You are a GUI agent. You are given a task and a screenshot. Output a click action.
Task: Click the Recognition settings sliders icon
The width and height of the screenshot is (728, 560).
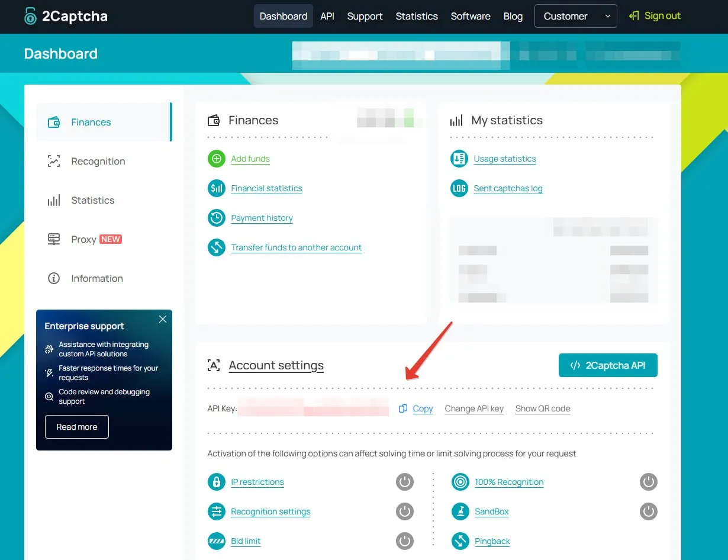click(217, 511)
